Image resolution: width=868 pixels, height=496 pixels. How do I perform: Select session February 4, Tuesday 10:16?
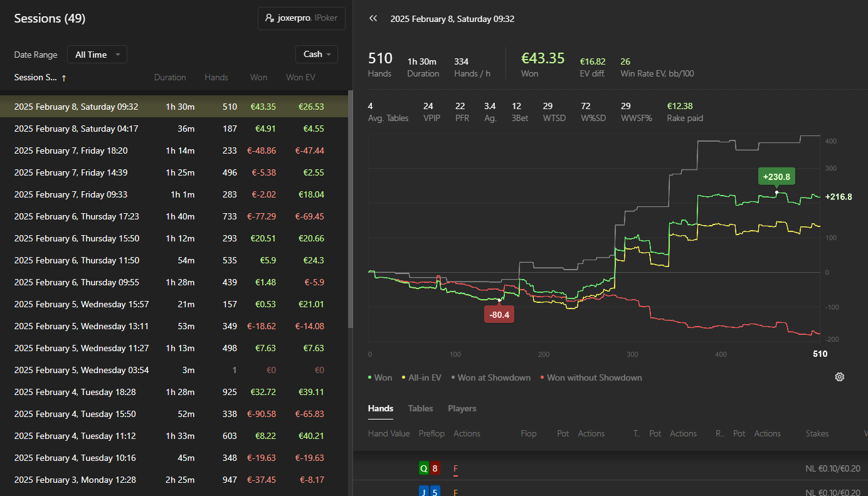tap(174, 458)
